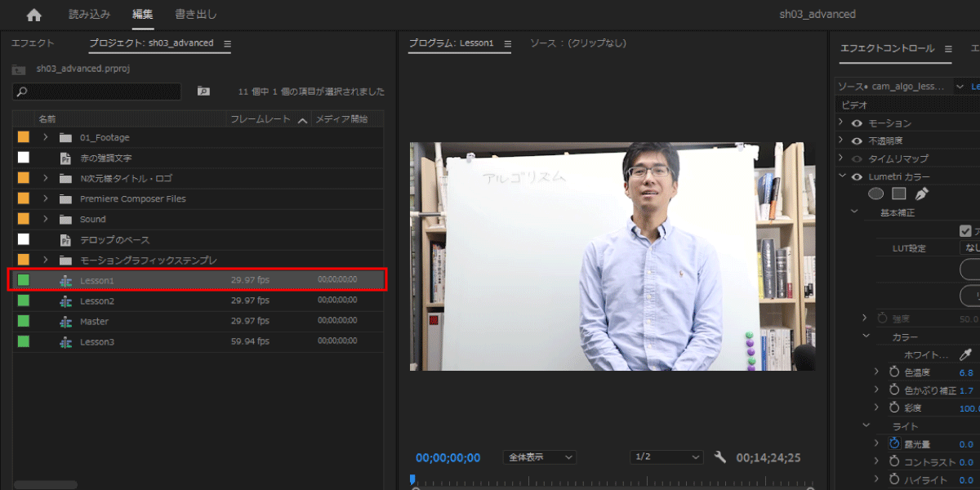The width and height of the screenshot is (980, 490).
Task: Toggle Lumetri カラー effect visibility eye
Action: click(857, 177)
